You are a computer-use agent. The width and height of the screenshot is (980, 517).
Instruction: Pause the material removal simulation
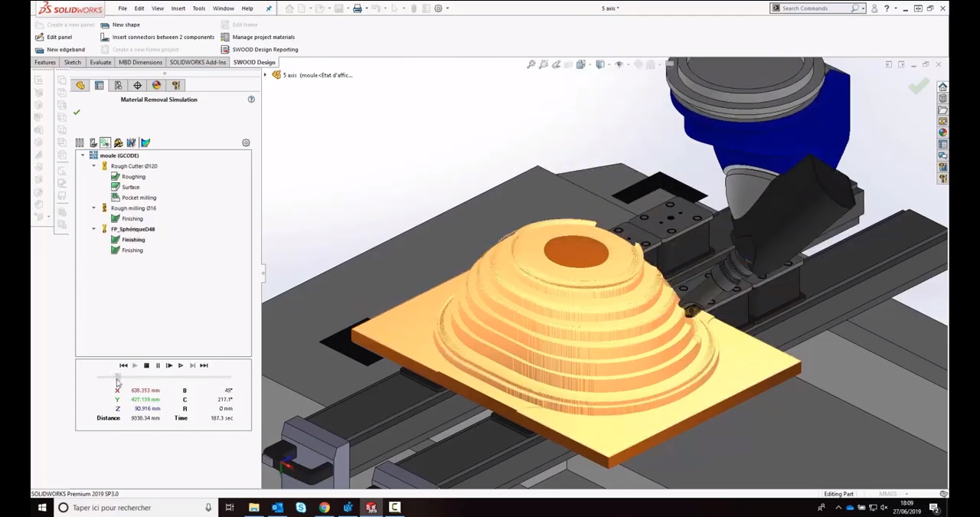click(158, 366)
